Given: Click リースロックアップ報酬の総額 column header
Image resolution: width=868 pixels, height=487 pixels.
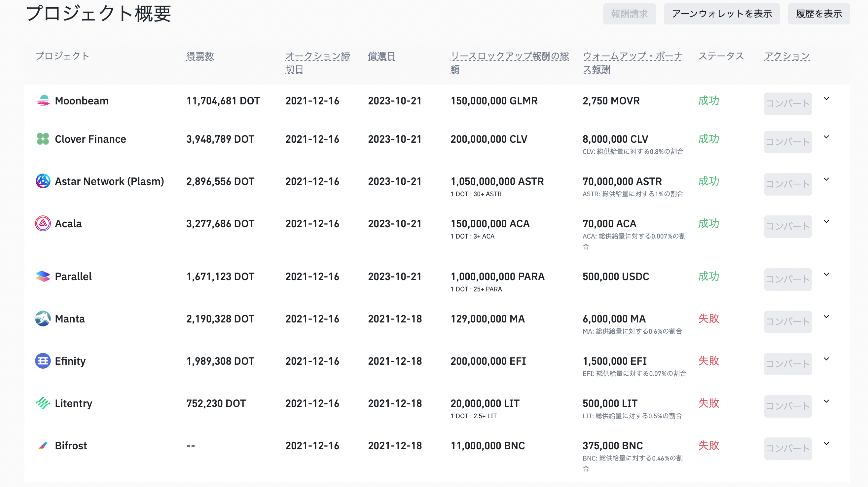Looking at the screenshot, I should (510, 63).
